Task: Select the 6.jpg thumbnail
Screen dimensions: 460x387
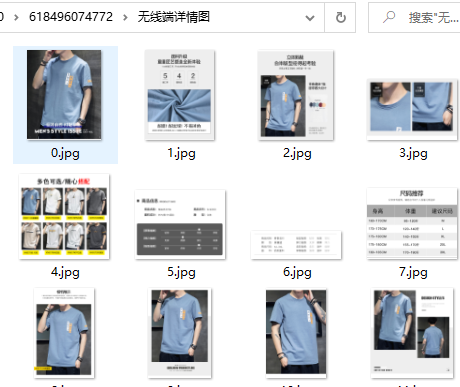Action: (296, 245)
